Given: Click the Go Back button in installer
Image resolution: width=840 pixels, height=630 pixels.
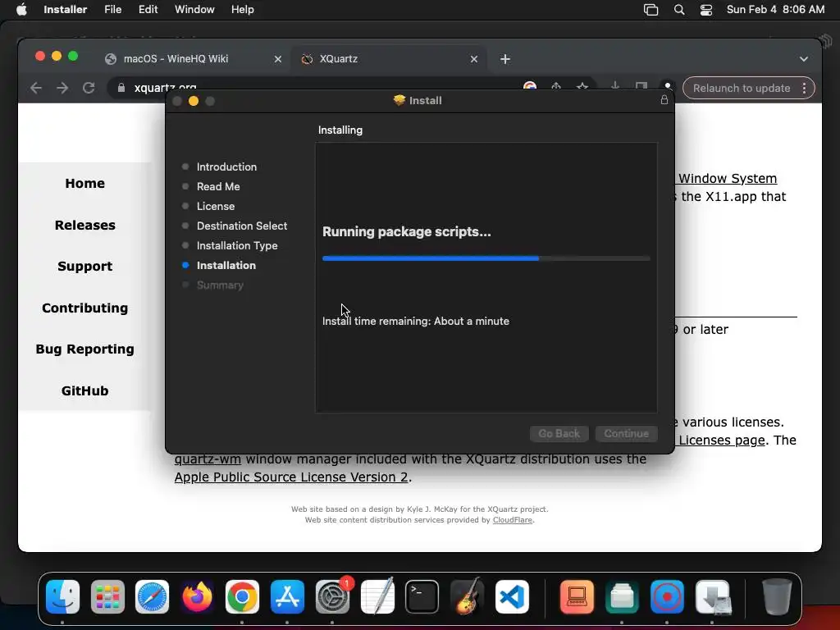Looking at the screenshot, I should click(559, 433).
